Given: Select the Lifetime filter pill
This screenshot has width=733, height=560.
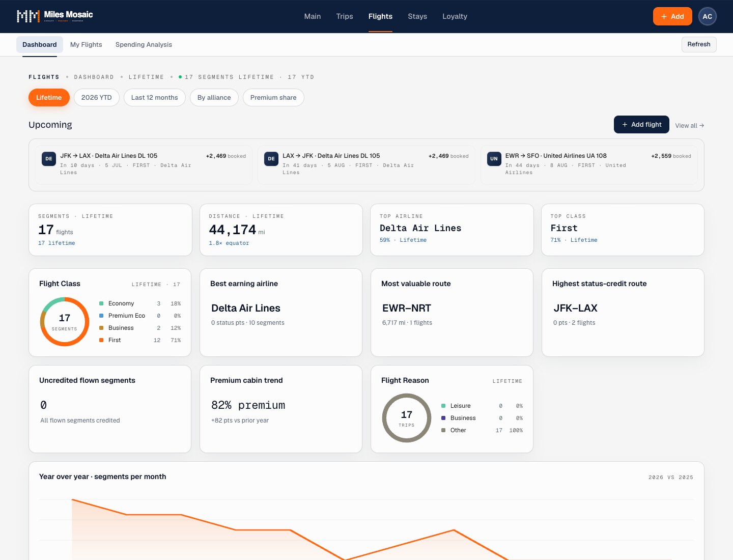Looking at the screenshot, I should [49, 98].
